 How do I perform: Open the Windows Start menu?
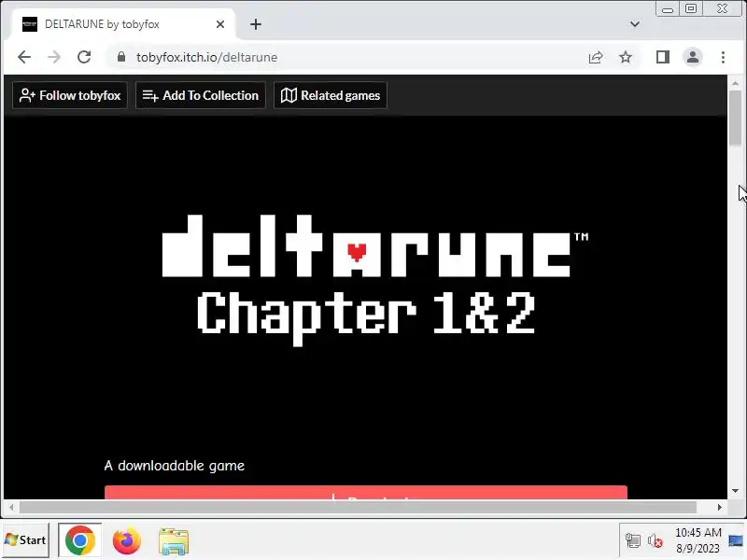click(x=26, y=540)
